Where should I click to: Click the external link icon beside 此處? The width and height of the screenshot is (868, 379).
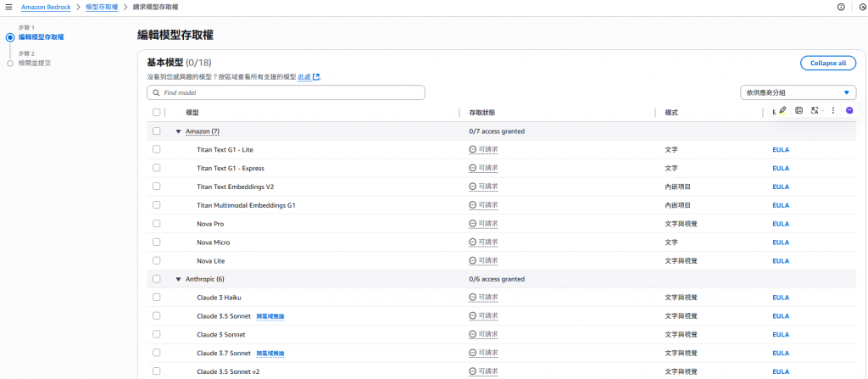click(x=316, y=77)
